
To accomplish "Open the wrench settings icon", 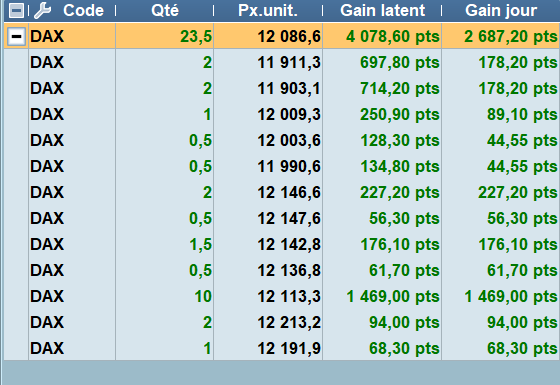I will 42,10.
